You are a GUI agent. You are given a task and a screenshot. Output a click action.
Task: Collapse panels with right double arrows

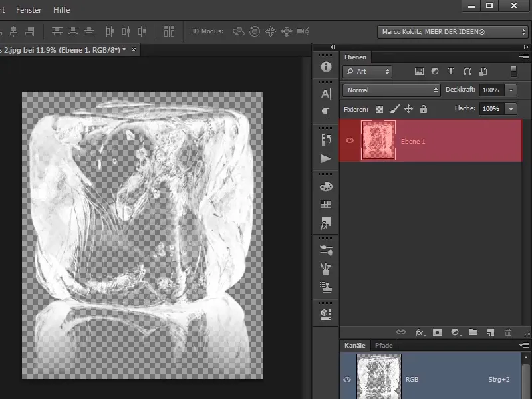[526, 47]
